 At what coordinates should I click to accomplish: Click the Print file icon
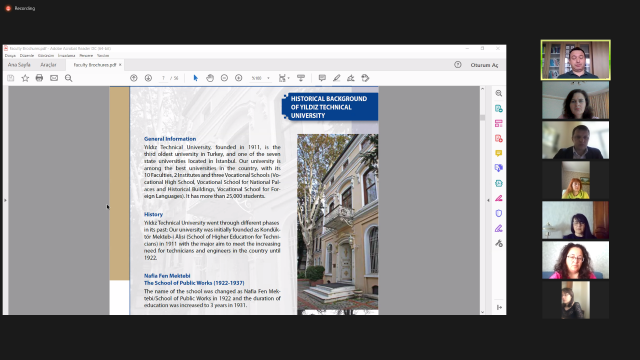point(39,78)
